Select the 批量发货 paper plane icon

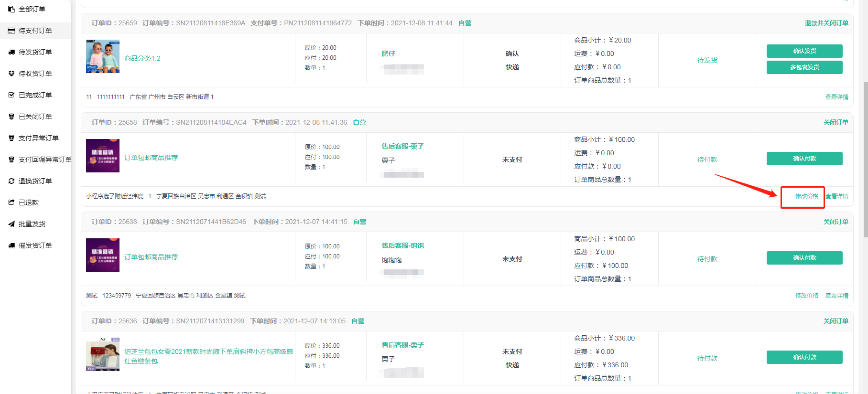[x=11, y=224]
